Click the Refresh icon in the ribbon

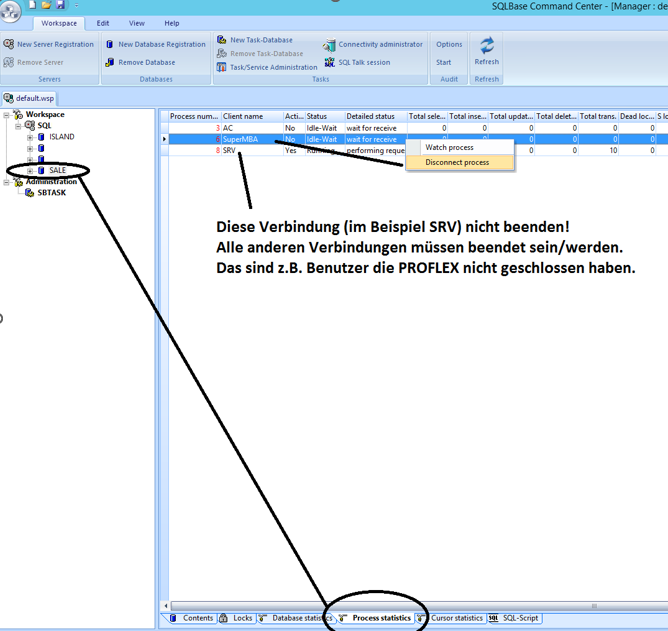(x=487, y=46)
